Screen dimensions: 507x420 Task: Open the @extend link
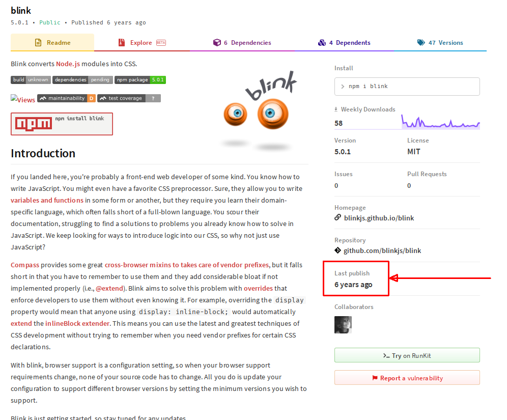tap(109, 288)
